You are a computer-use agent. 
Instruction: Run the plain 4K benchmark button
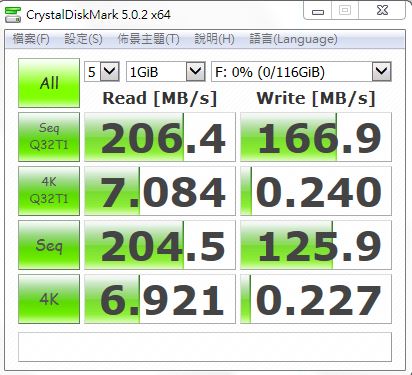pyautogui.click(x=49, y=299)
